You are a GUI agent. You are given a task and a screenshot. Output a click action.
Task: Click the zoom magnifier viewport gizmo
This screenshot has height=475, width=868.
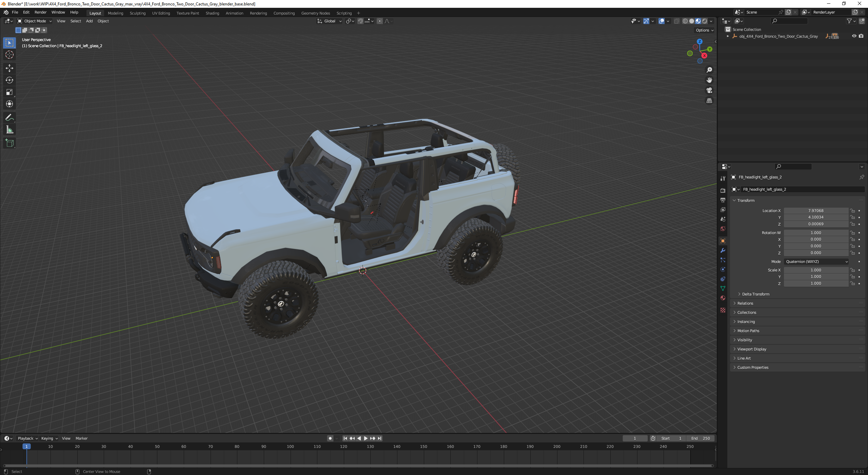pos(709,70)
